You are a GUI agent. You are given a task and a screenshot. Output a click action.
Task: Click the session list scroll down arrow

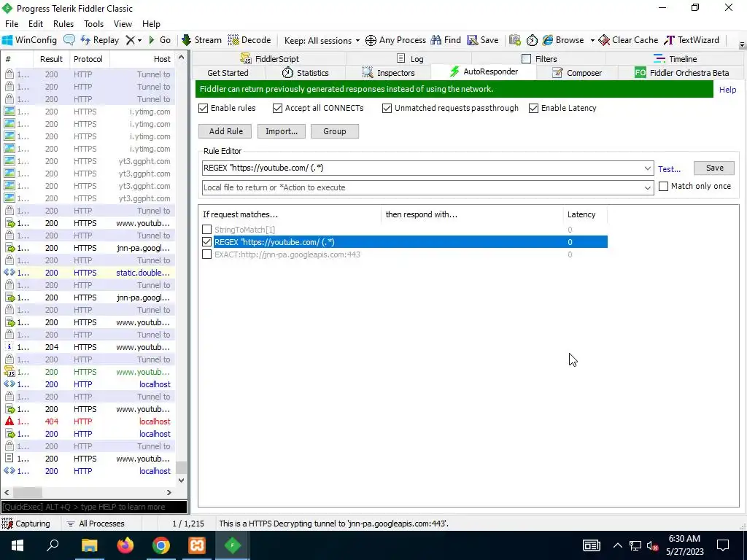(181, 480)
